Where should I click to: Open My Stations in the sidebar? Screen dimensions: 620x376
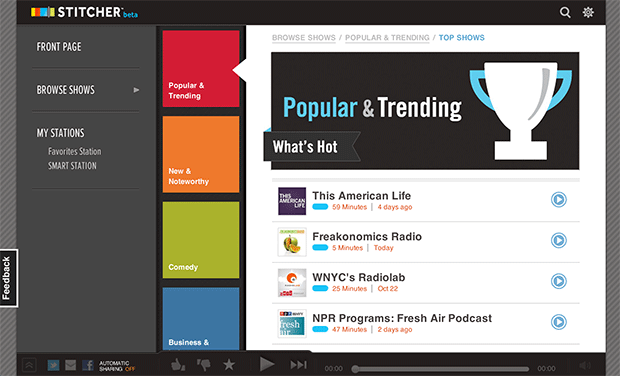(60, 133)
